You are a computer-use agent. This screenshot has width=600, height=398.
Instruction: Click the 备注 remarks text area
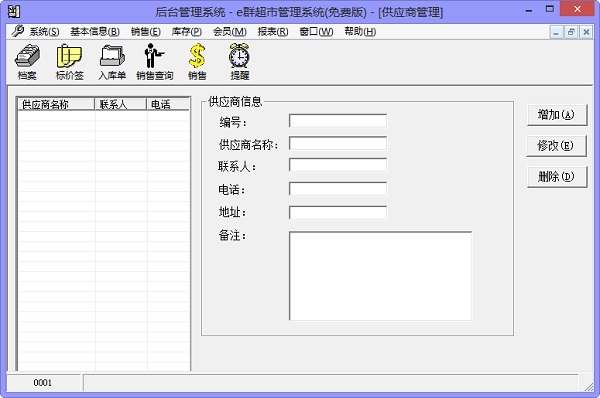pos(380,276)
